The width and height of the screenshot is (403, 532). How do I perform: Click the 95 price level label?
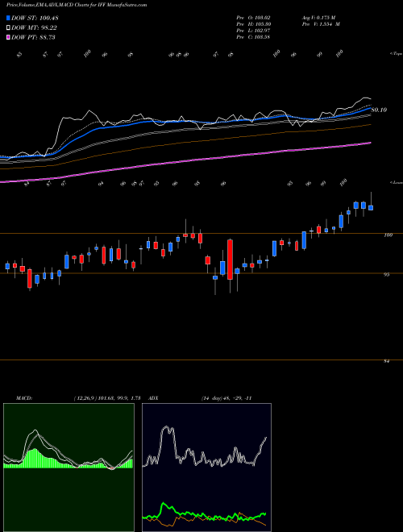coord(386,275)
